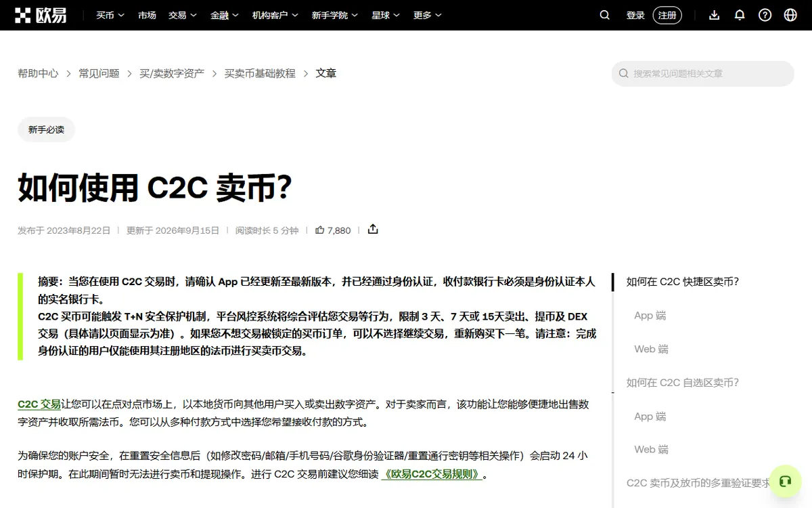Screen dimensions: 812x508
Task: Click the 注册 register button
Action: tap(667, 15)
